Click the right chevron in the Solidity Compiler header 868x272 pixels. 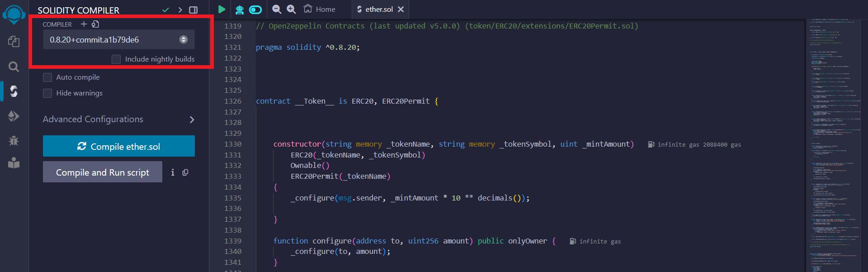pyautogui.click(x=180, y=10)
